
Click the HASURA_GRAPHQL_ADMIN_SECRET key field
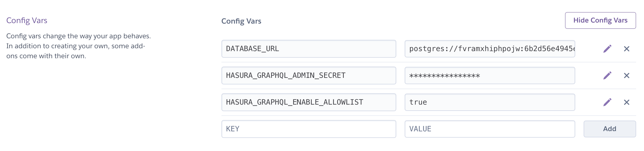click(309, 75)
